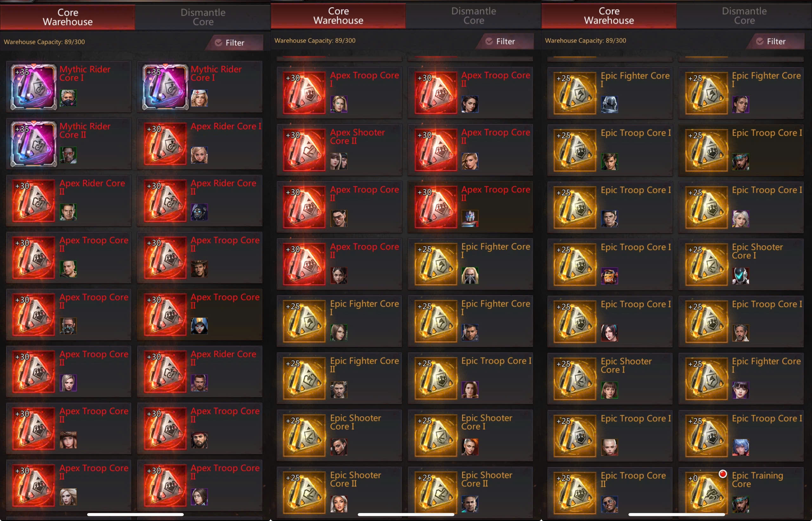Open the Apex Troop Core I card
The width and height of the screenshot is (812, 521).
click(339, 92)
